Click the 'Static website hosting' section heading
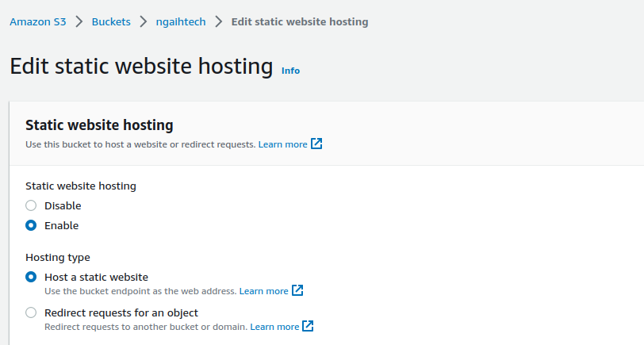This screenshot has width=644, height=345. (x=99, y=125)
